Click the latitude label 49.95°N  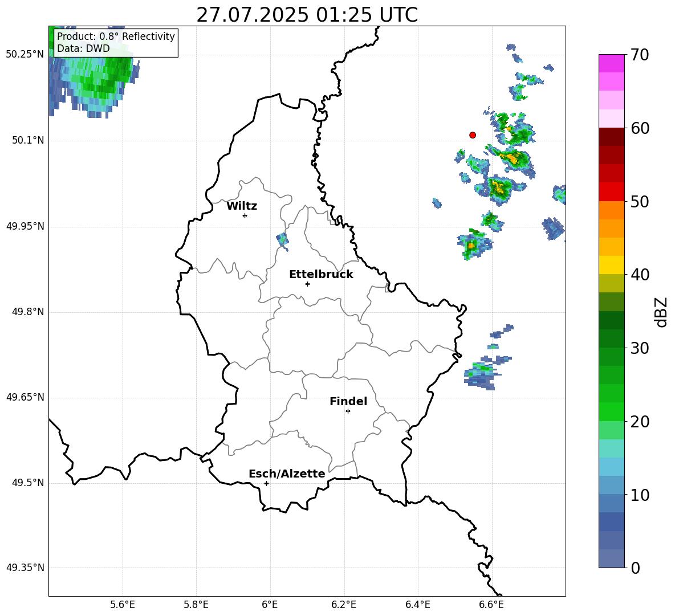[25, 226]
